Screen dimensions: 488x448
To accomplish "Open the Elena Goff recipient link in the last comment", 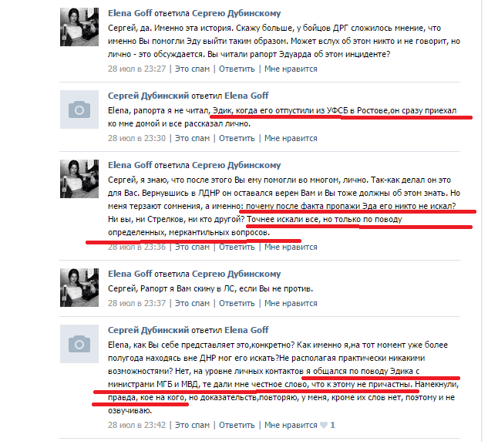I will point(247,330).
